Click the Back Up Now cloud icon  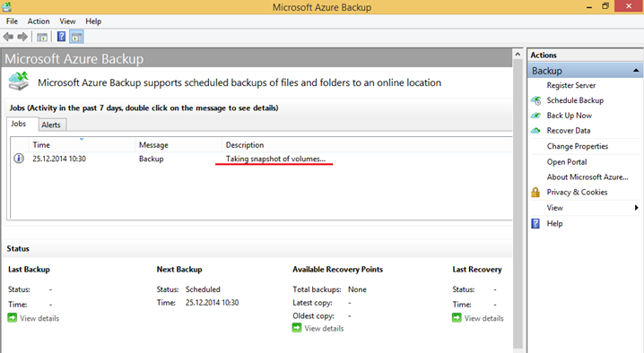(536, 116)
